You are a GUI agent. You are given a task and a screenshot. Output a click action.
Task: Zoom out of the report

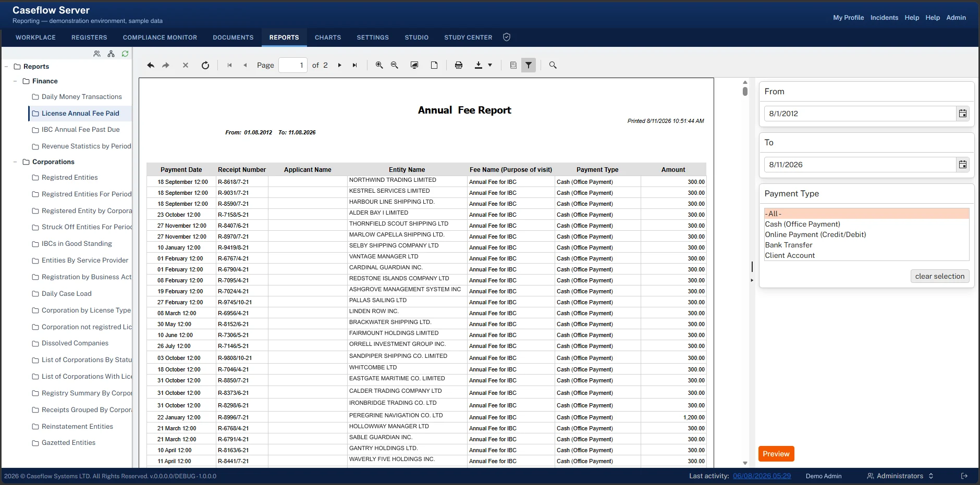pyautogui.click(x=395, y=65)
